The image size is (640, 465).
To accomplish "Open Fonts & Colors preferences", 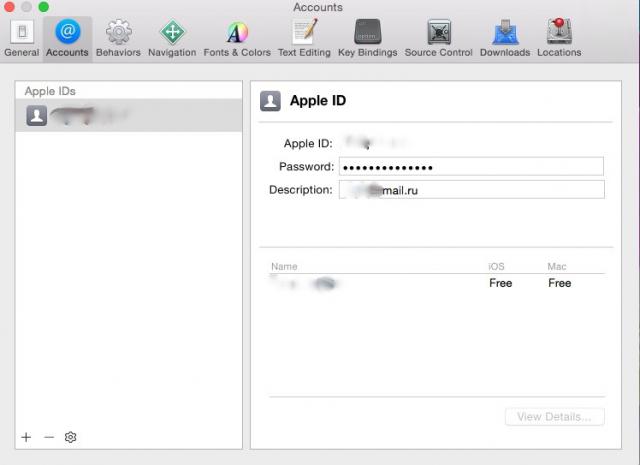I will (237, 38).
